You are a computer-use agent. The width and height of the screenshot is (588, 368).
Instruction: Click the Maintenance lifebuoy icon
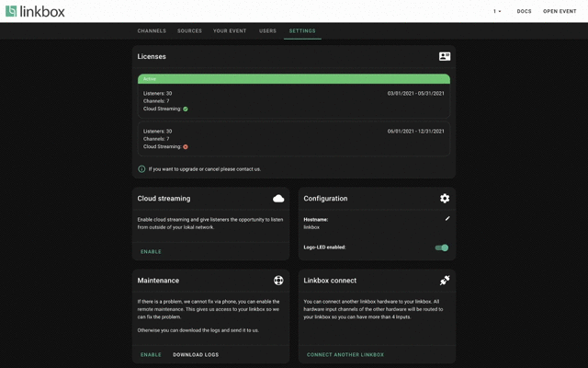278,280
